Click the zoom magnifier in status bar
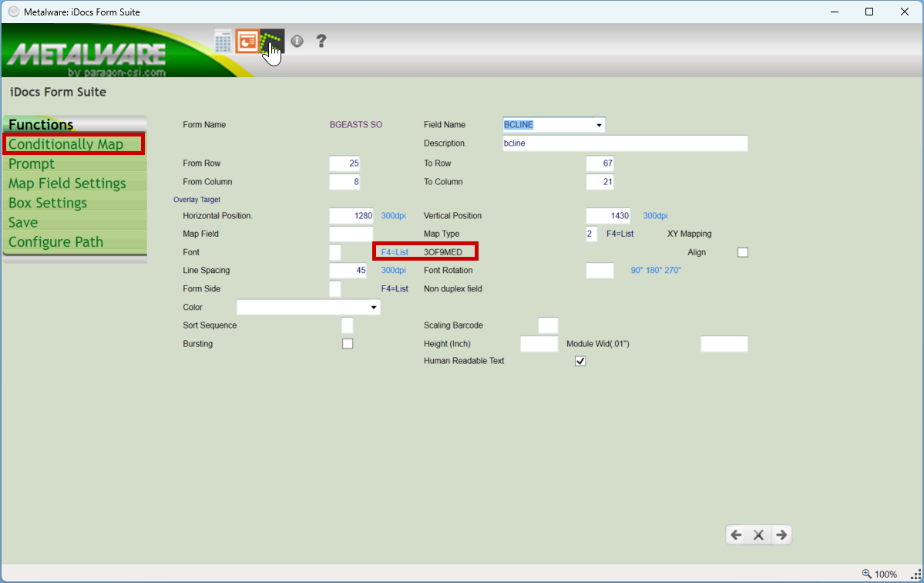Screen dimensions: 924x583 (866, 574)
